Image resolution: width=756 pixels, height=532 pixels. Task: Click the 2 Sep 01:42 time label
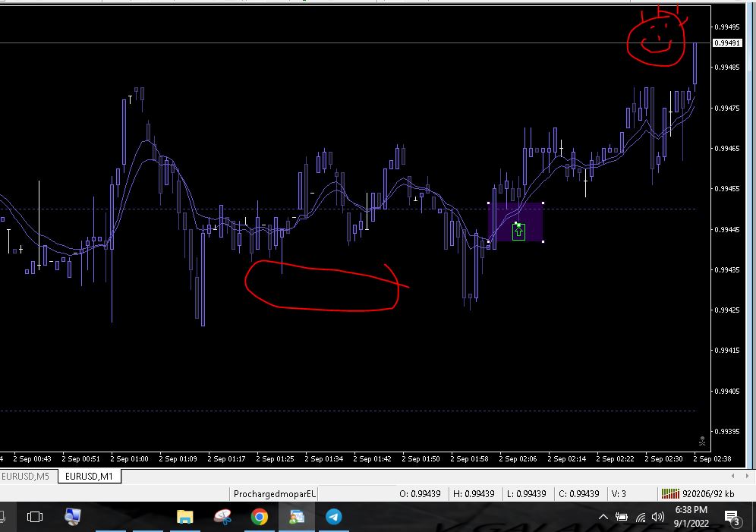(x=372, y=458)
